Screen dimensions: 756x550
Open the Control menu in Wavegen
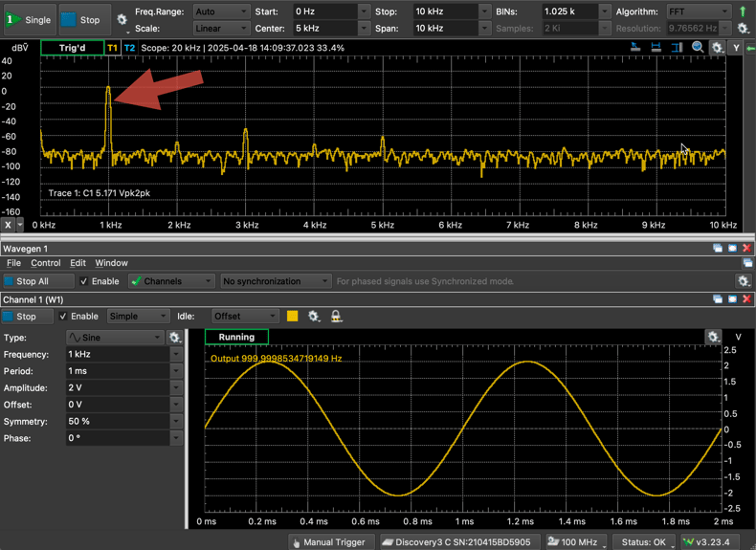(45, 263)
